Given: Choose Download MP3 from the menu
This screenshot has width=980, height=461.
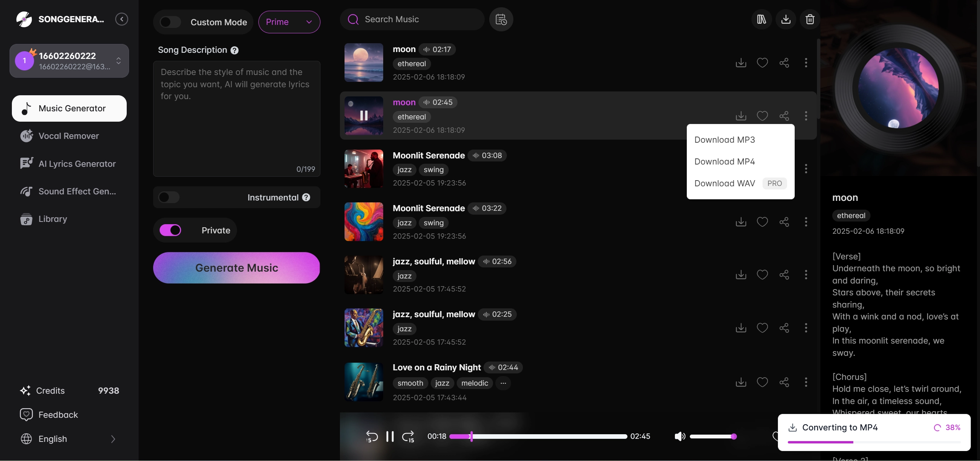Looking at the screenshot, I should [725, 139].
